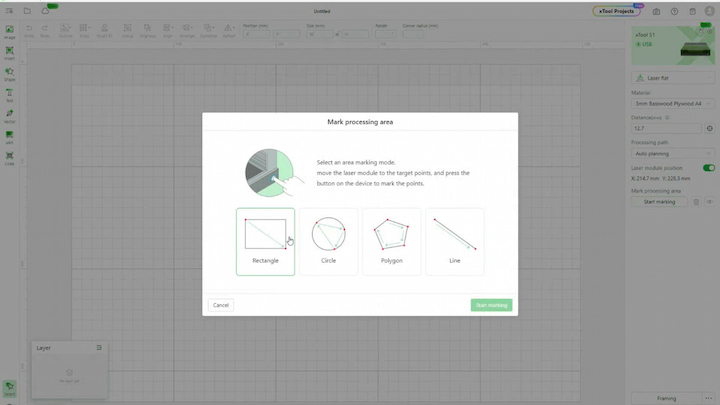Click the store bag icon in the top bar

tap(692, 11)
